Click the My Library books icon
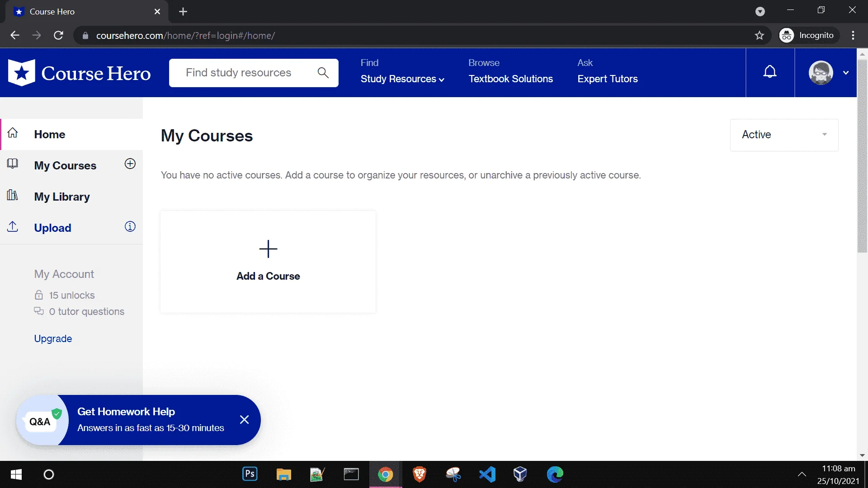This screenshot has height=488, width=868. pos(13,195)
